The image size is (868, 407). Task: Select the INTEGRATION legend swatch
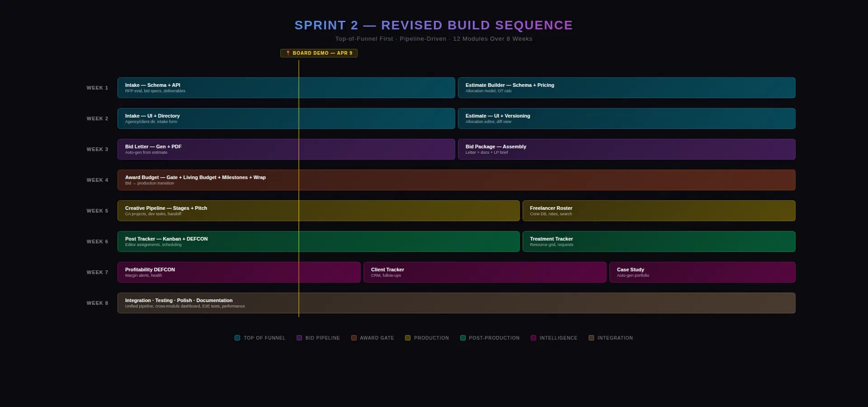(x=591, y=338)
